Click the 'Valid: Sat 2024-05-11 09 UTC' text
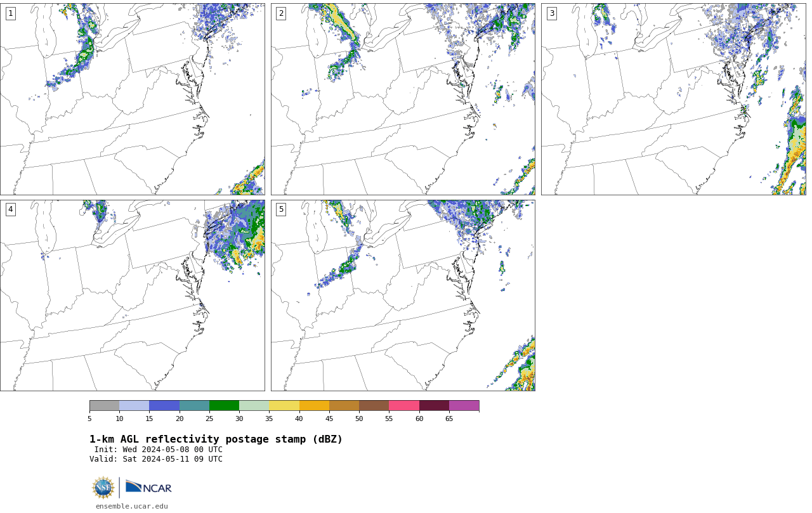 (156, 459)
